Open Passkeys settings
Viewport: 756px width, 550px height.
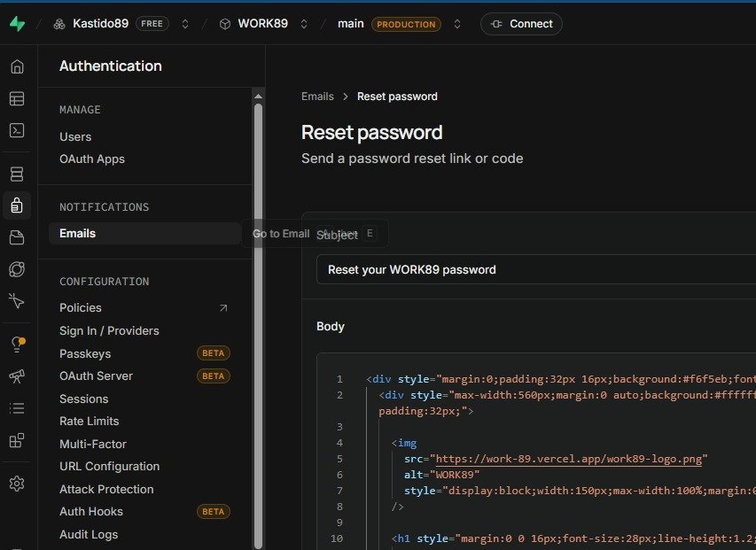pos(85,353)
